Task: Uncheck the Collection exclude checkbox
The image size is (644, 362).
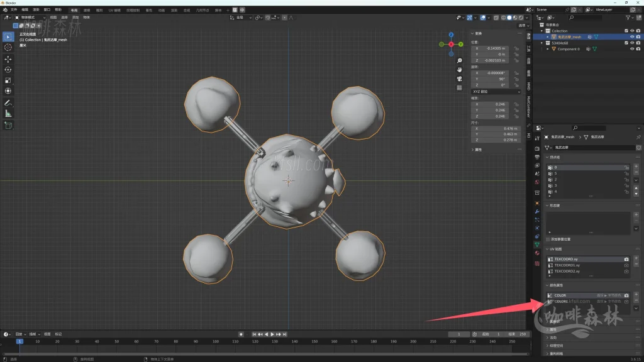Action: click(626, 31)
